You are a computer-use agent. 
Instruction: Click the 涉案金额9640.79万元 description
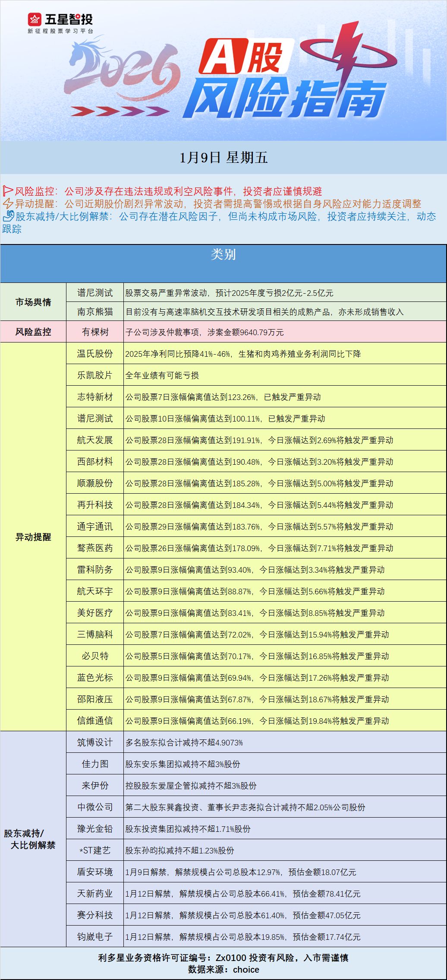(x=246, y=332)
